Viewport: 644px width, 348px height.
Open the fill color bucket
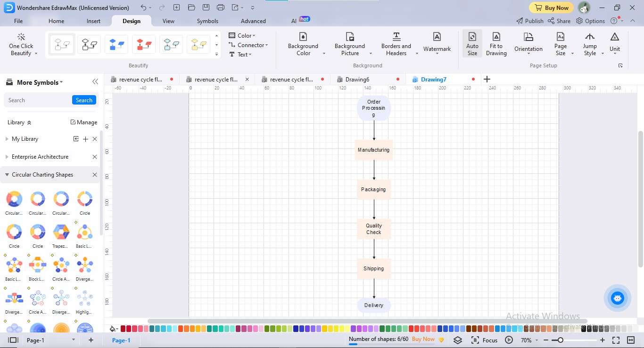click(113, 329)
